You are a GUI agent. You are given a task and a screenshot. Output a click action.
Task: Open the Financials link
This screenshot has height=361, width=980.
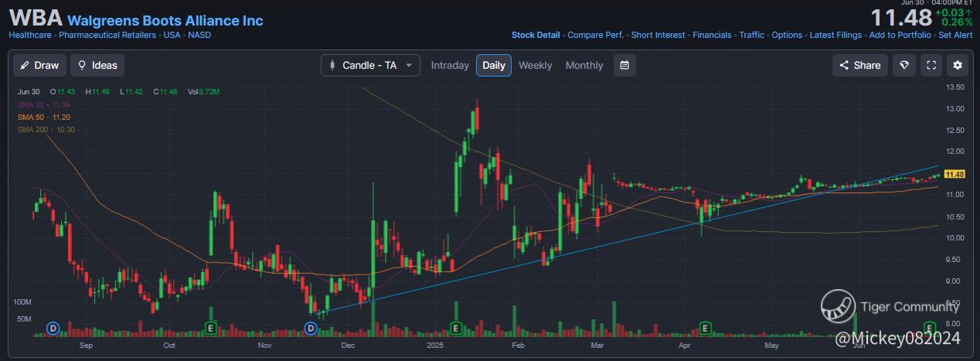[x=712, y=35]
